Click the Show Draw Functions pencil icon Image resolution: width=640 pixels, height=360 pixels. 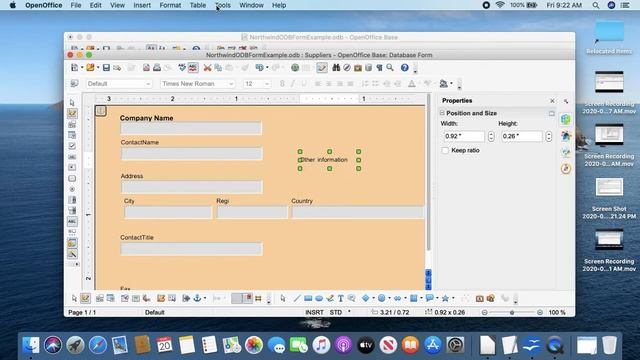click(322, 68)
